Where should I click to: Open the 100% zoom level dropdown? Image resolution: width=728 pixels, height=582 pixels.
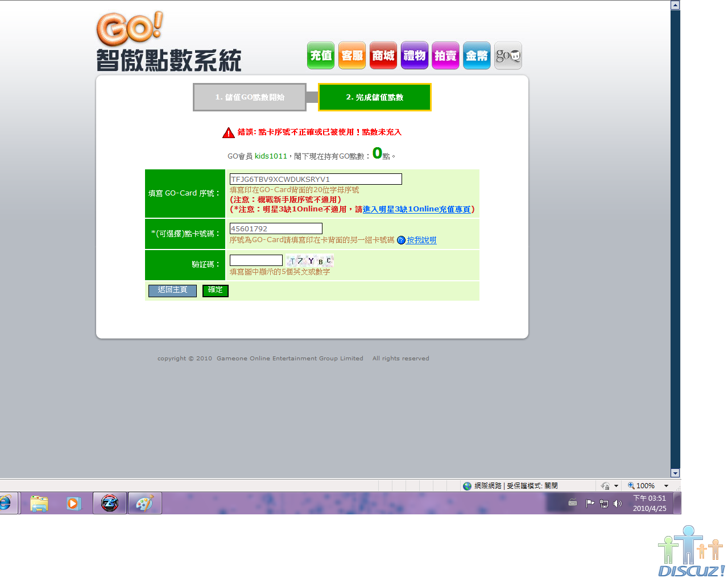pos(666,486)
